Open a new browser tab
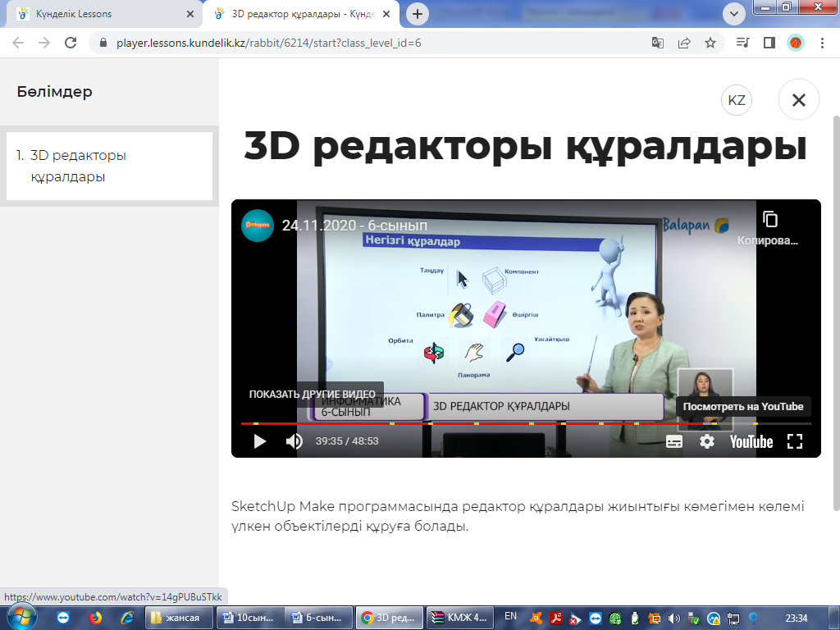This screenshot has height=630, width=840. [x=418, y=14]
